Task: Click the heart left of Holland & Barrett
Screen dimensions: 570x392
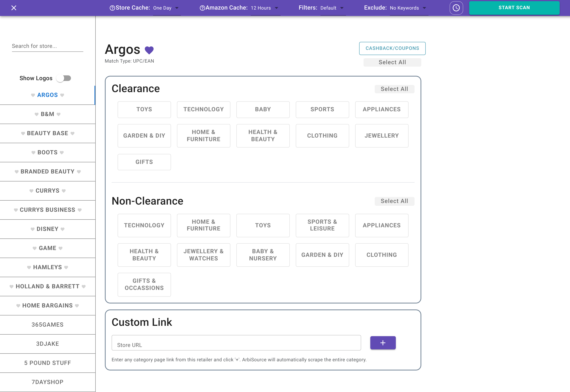Action: point(12,287)
